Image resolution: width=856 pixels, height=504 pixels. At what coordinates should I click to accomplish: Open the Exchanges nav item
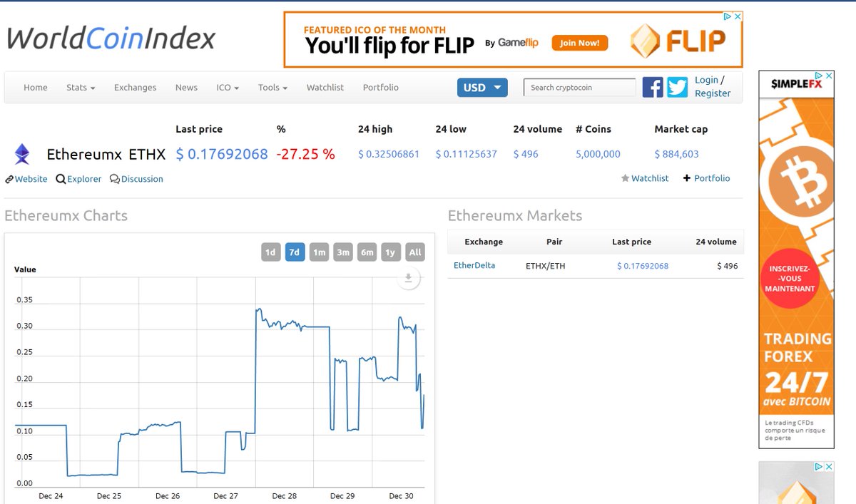pos(135,87)
